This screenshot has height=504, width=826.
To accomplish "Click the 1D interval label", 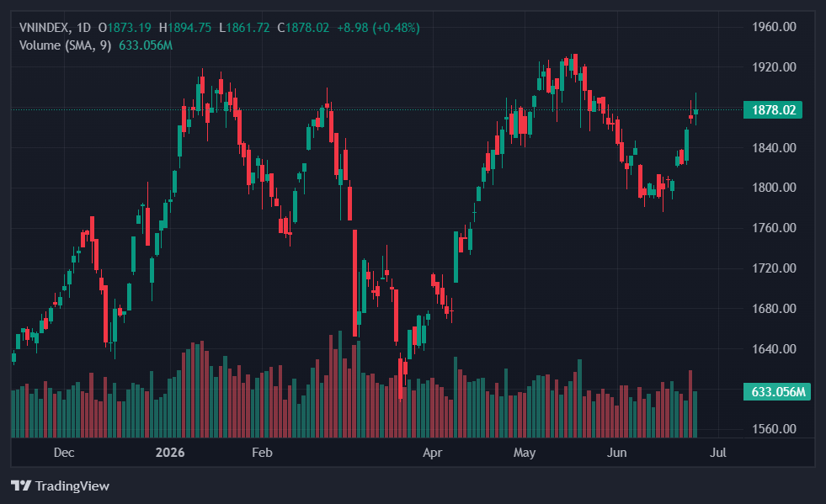I will 83,28.
